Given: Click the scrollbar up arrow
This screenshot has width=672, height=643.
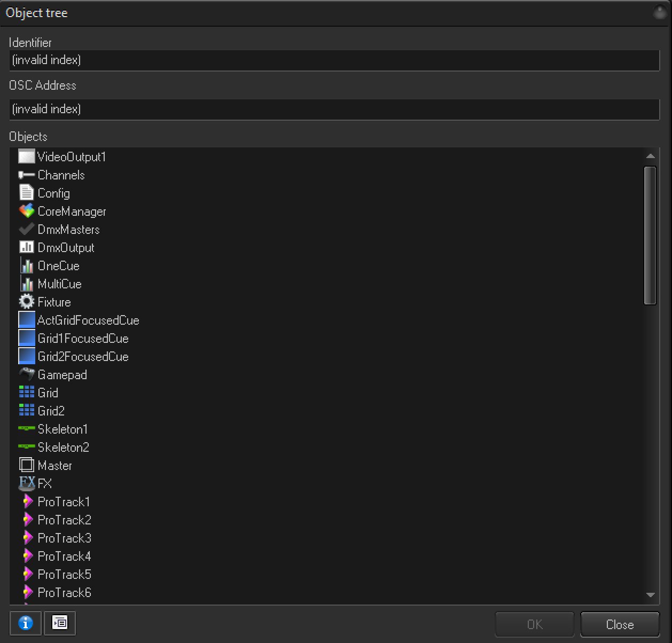Looking at the screenshot, I should [x=650, y=156].
